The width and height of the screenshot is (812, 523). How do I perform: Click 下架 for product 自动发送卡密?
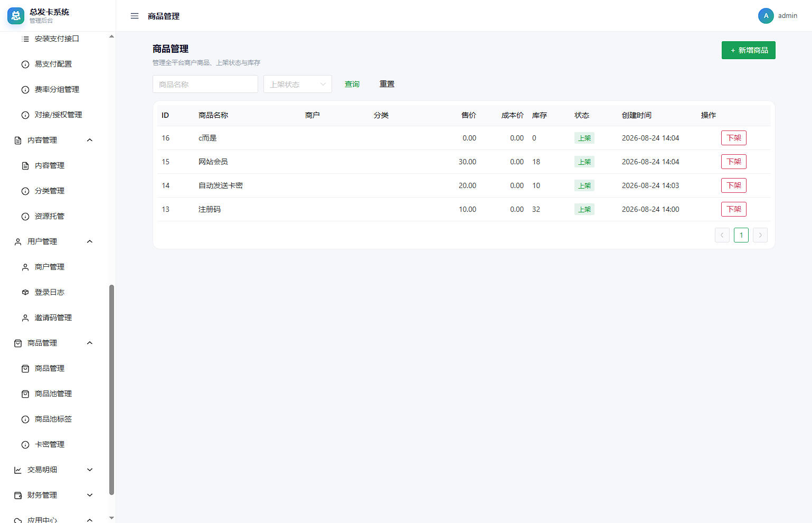pyautogui.click(x=734, y=185)
